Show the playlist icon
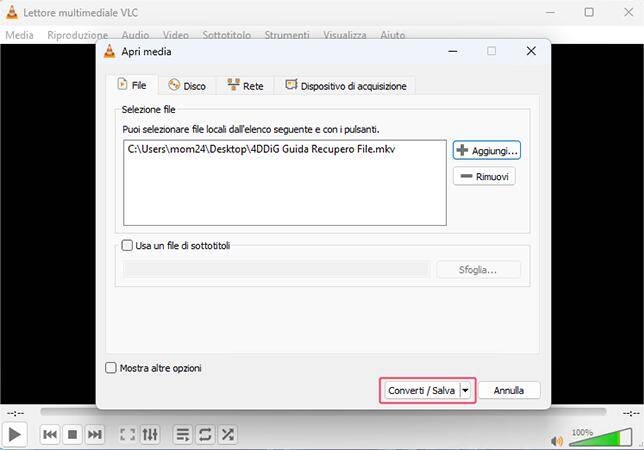Screen dimensions: 644x450 [183, 434]
